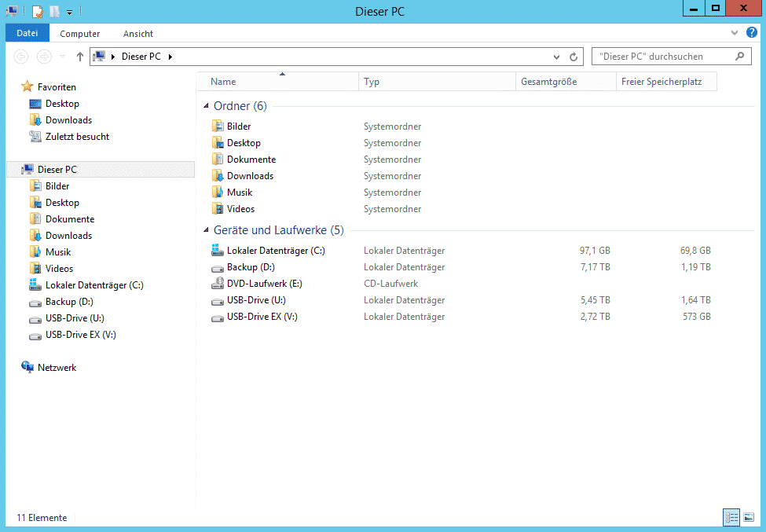Open Downloads under Favoriten

pos(68,120)
